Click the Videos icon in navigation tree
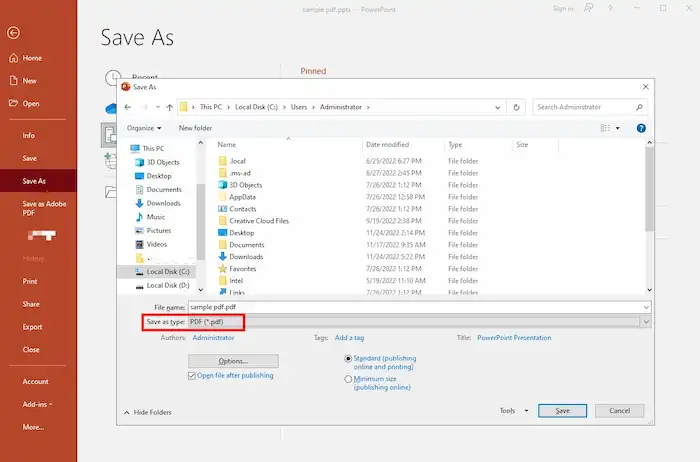Screen dimensions: 700x462 tap(139, 244)
